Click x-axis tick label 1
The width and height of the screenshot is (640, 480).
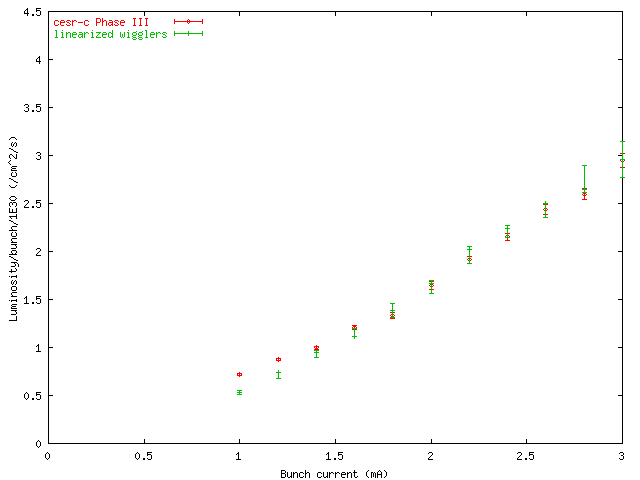point(239,456)
